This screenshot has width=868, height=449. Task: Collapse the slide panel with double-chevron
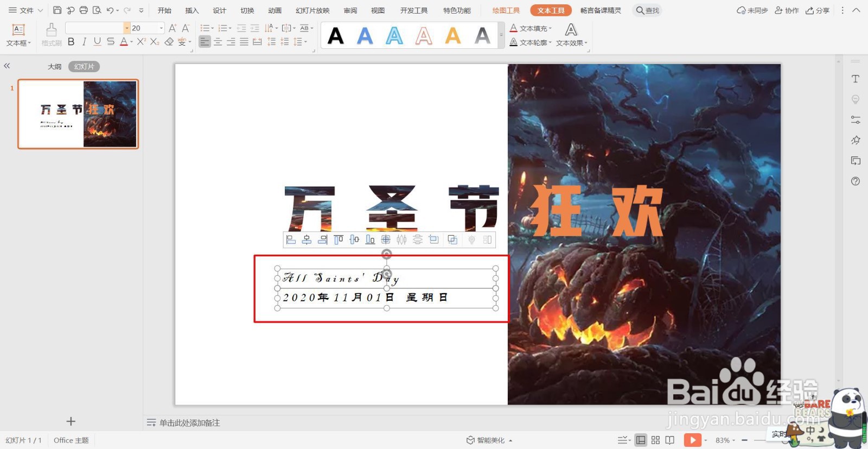point(7,66)
